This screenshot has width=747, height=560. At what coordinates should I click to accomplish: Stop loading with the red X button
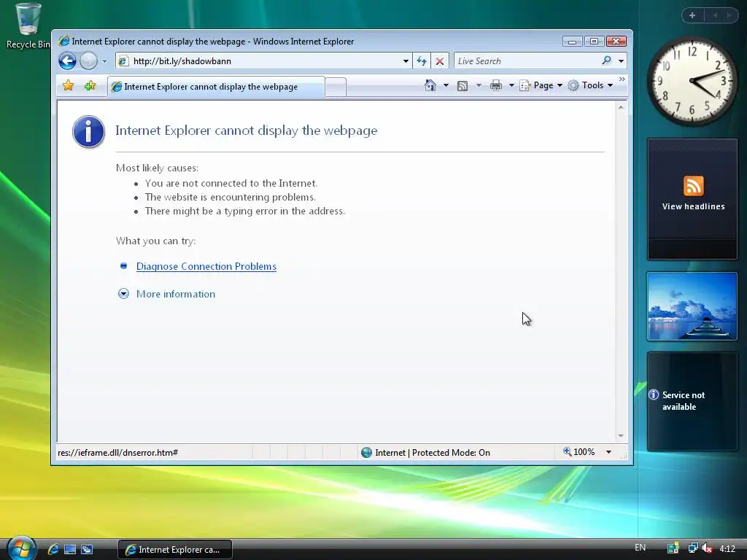(x=440, y=61)
